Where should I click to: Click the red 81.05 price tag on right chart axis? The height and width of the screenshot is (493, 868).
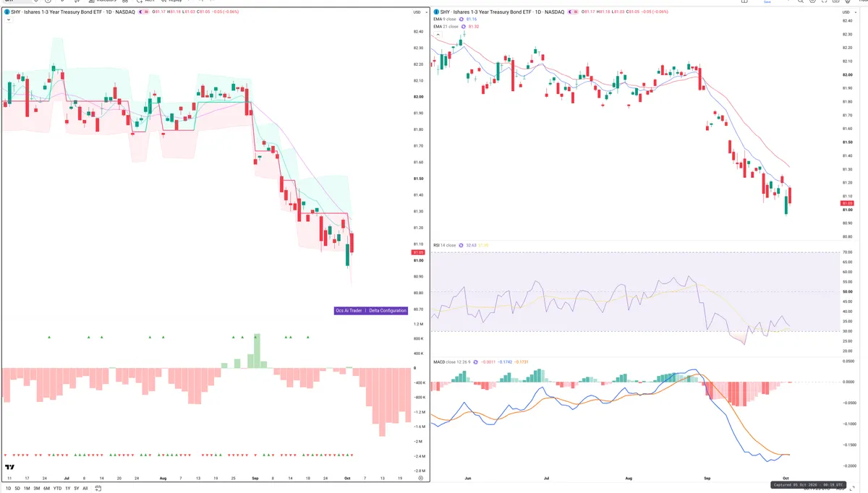click(x=848, y=203)
